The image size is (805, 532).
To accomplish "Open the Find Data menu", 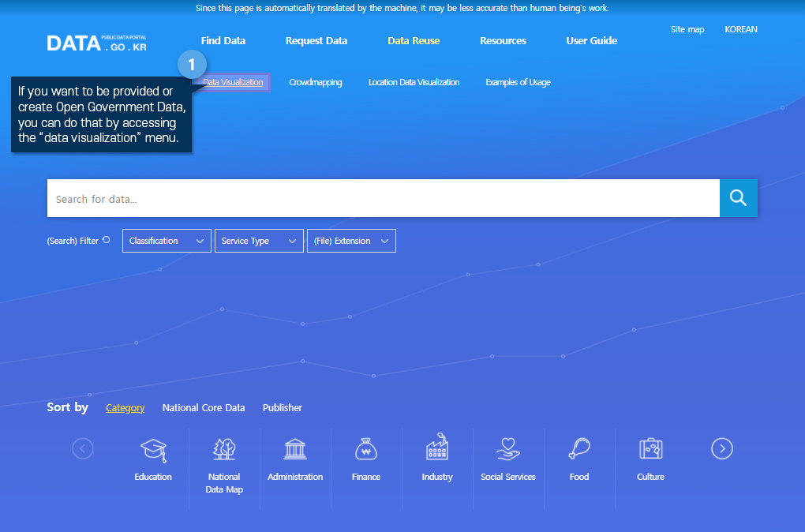I will point(223,41).
